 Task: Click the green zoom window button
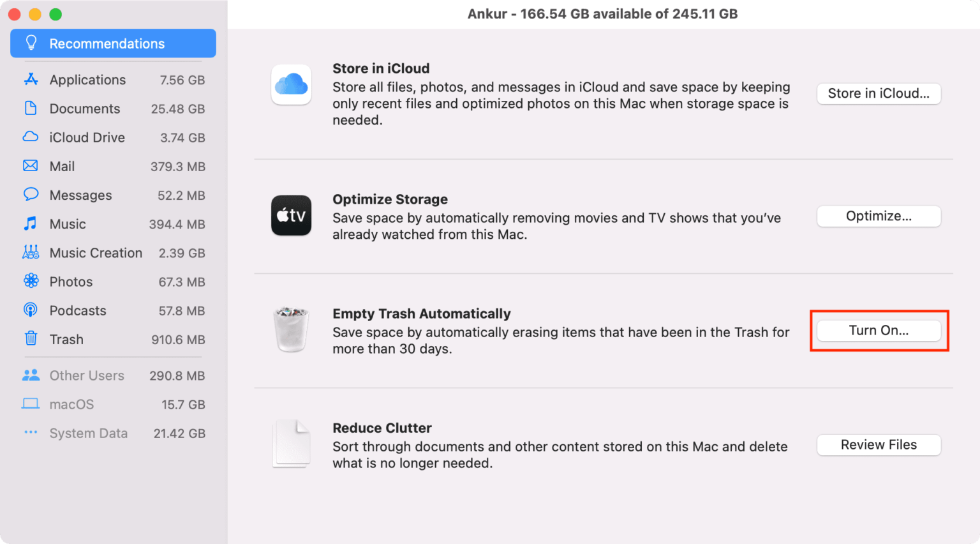pos(56,14)
